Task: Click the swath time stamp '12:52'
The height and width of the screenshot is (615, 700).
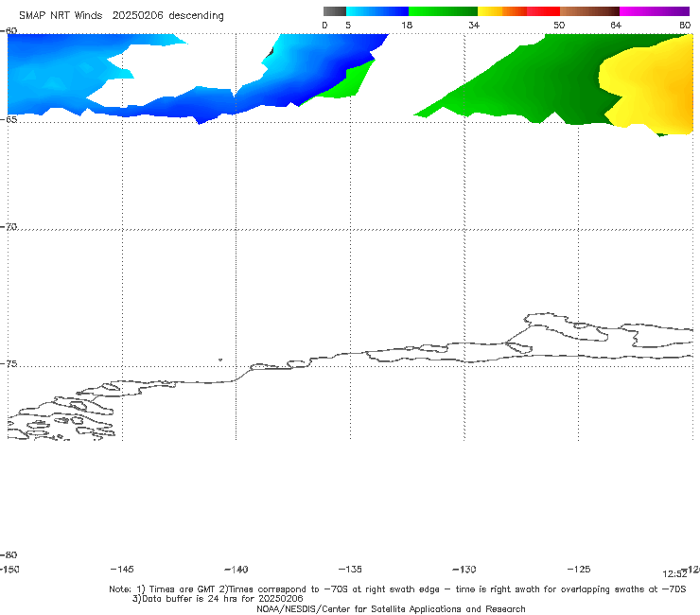Action: pyautogui.click(x=674, y=574)
